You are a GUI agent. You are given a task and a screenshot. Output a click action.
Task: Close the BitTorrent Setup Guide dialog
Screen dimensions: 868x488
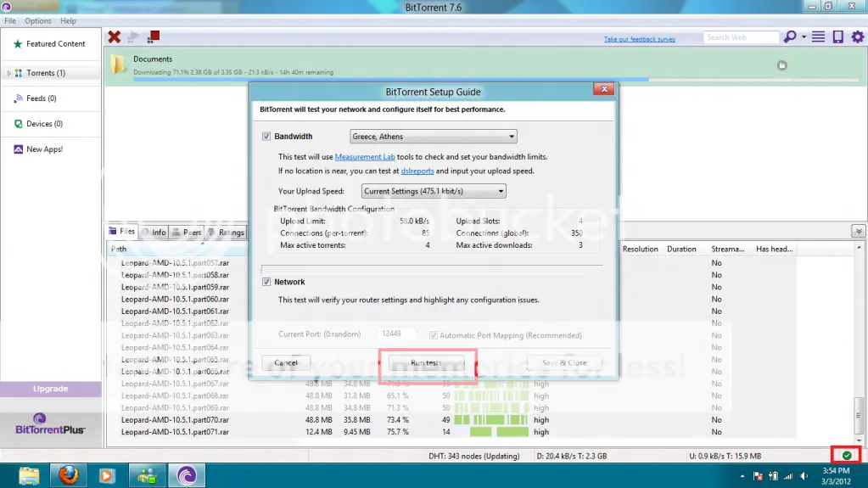coord(604,88)
